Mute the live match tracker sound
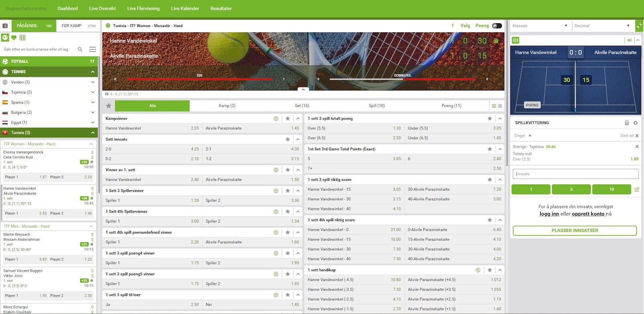644x314 pixels. (629, 40)
